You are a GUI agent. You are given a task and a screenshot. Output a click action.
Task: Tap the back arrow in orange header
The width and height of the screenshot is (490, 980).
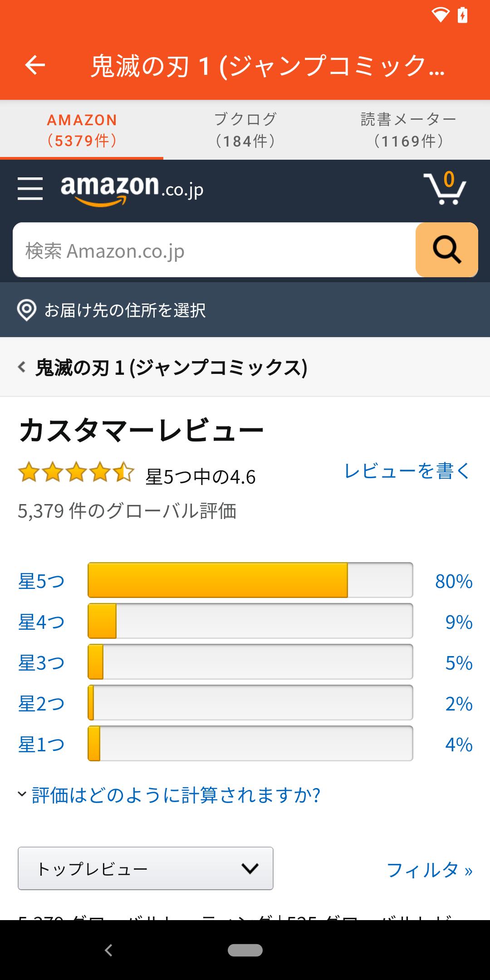coord(35,65)
